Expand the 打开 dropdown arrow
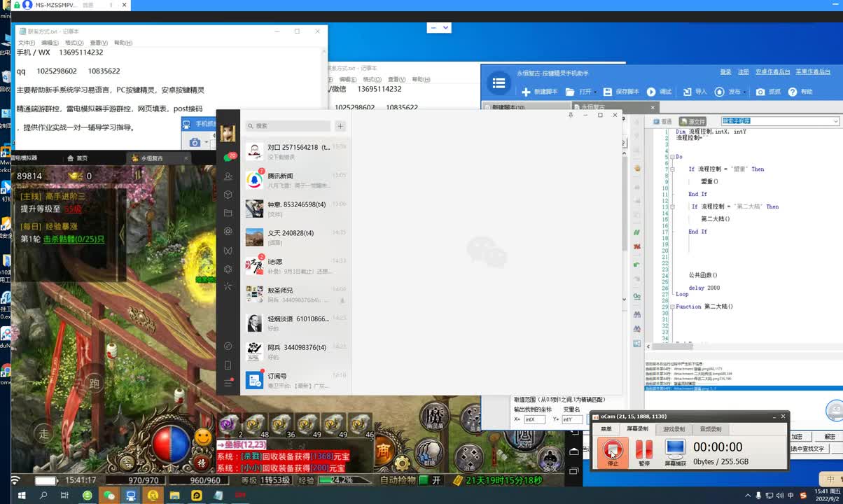843x504 pixels. tap(595, 92)
